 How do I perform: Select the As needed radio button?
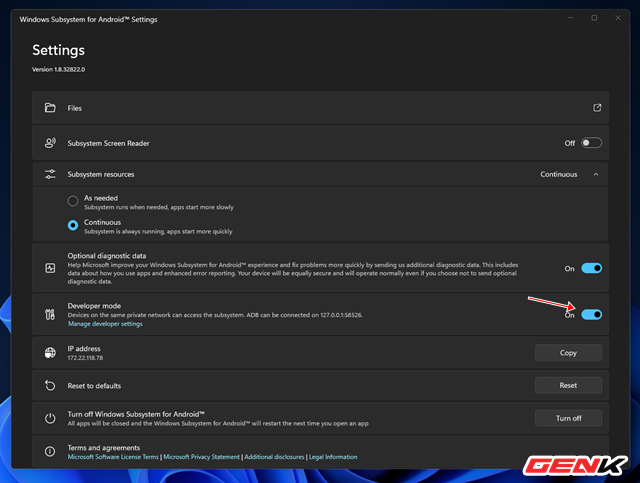[x=73, y=201]
